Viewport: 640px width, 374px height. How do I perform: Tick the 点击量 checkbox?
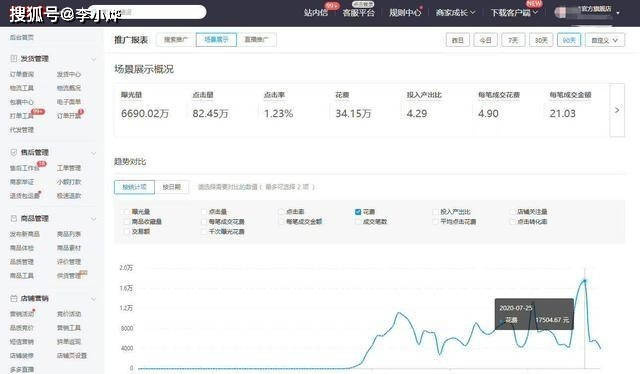pyautogui.click(x=204, y=212)
